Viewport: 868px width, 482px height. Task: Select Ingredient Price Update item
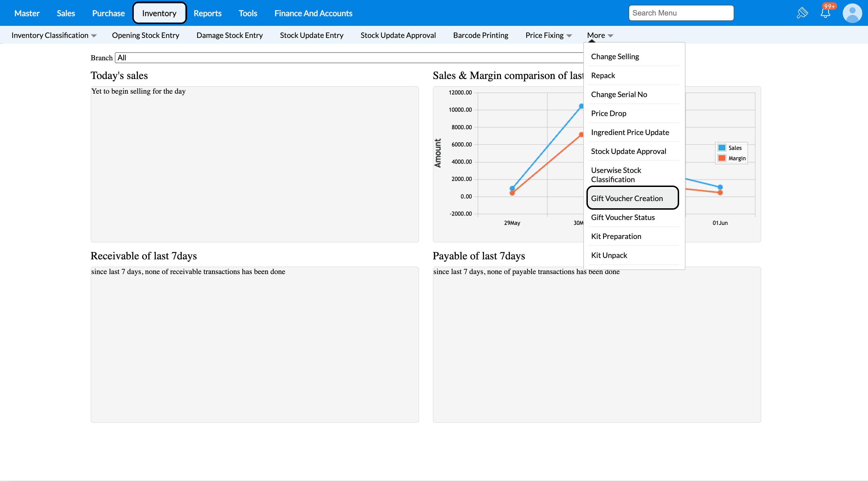coord(629,132)
